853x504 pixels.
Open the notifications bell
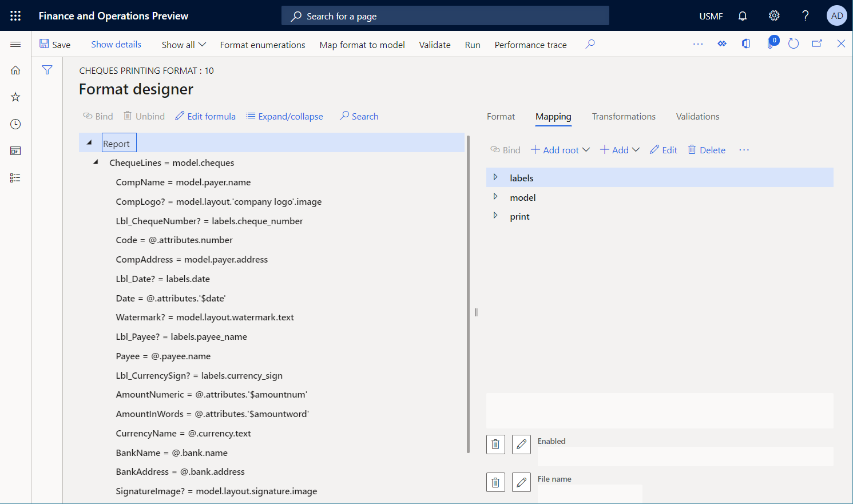click(742, 15)
